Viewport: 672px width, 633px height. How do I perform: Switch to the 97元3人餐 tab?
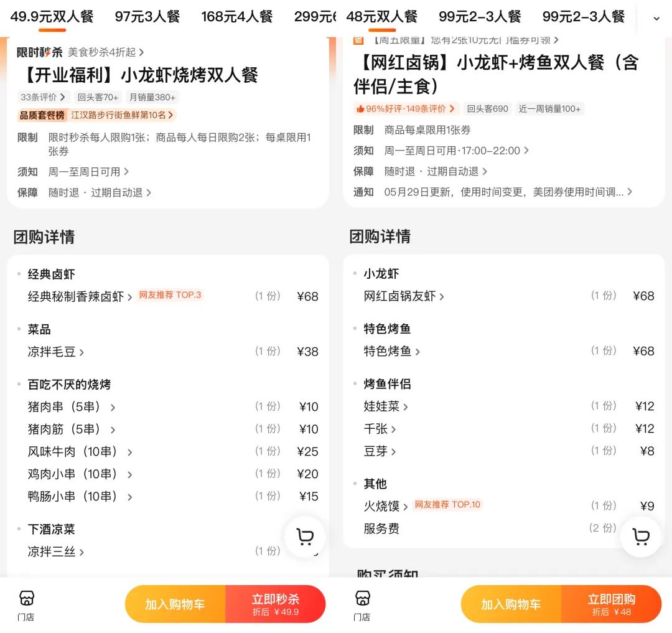[x=147, y=17]
